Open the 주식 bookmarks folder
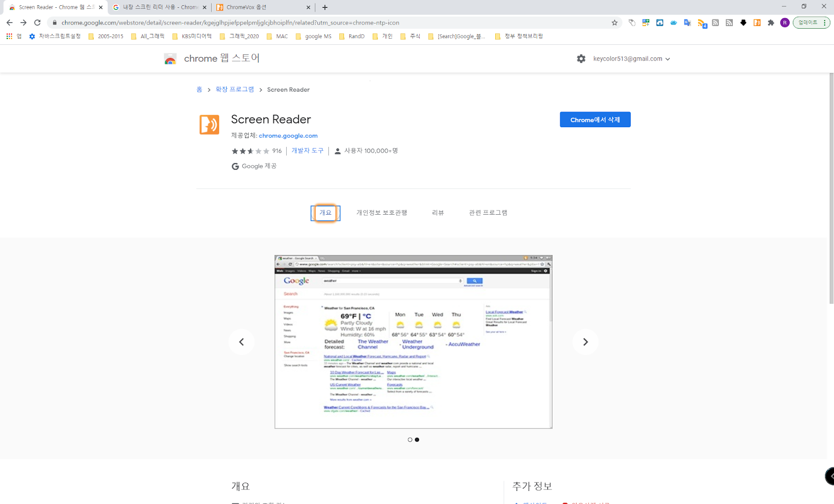 pyautogui.click(x=410, y=36)
